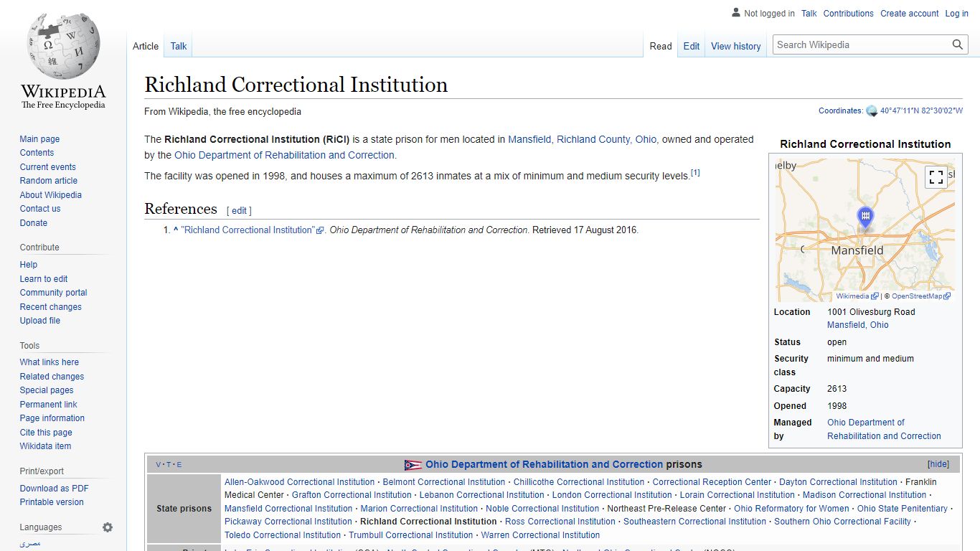Edit the References section

[239, 211]
